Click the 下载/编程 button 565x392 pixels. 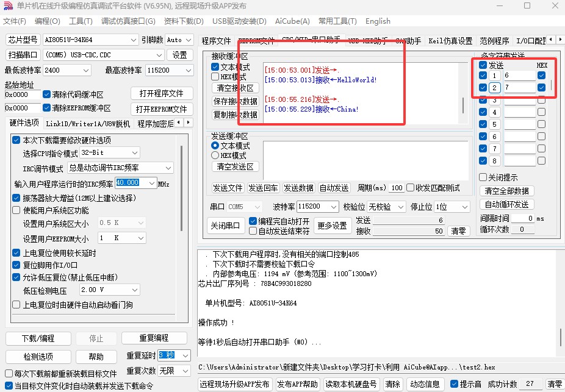pos(38,338)
